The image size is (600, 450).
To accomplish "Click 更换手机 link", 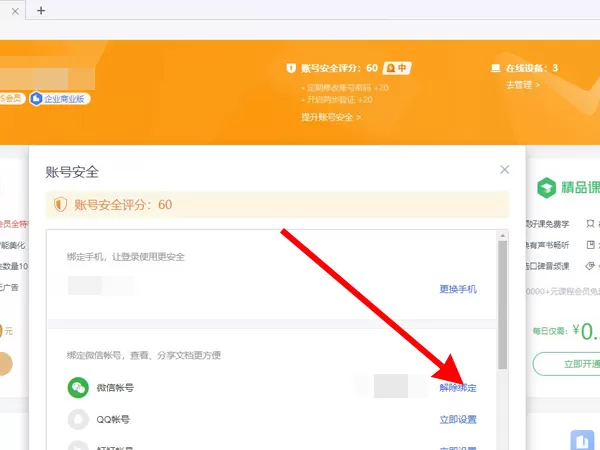I will 458,289.
